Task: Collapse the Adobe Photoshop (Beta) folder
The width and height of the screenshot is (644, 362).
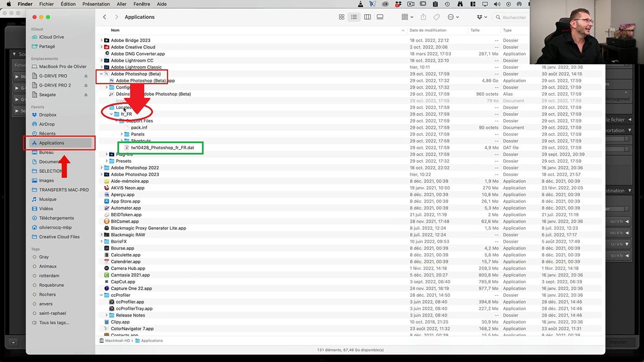Action: (x=101, y=74)
